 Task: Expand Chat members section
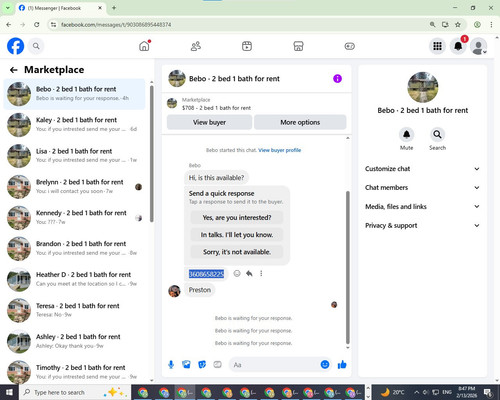click(422, 188)
